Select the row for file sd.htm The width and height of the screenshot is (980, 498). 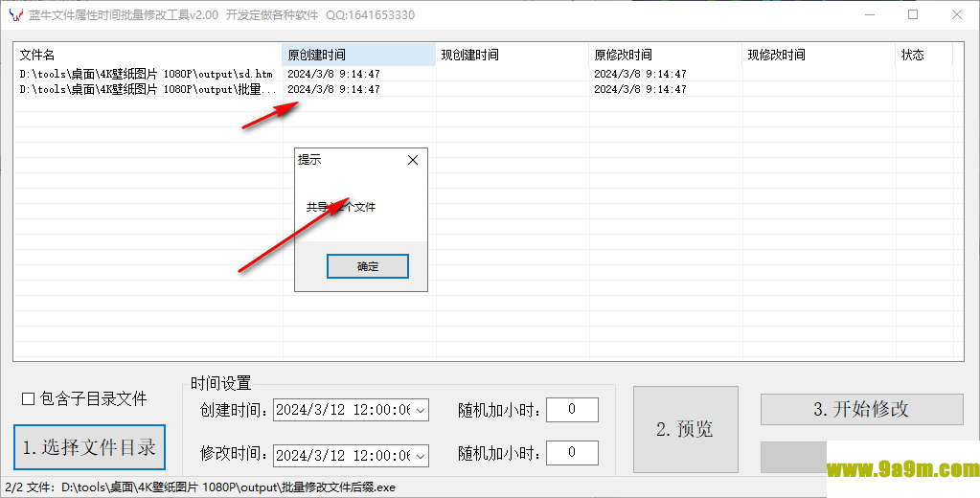click(484, 74)
